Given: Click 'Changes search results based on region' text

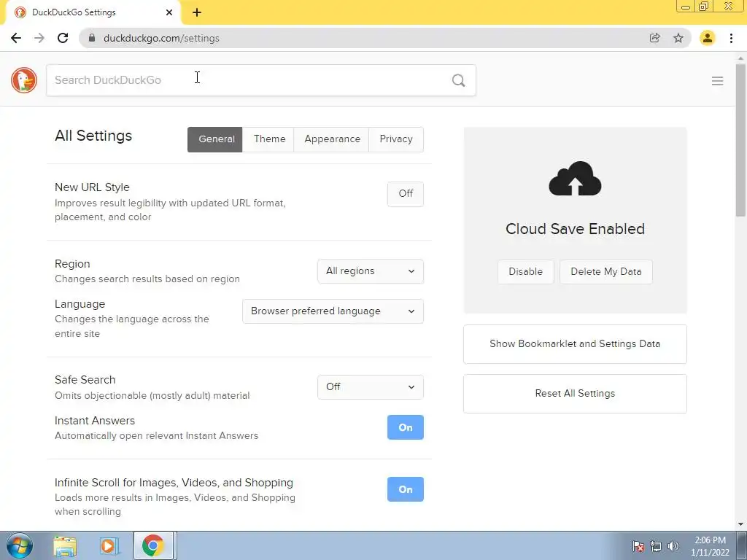Looking at the screenshot, I should [x=147, y=279].
